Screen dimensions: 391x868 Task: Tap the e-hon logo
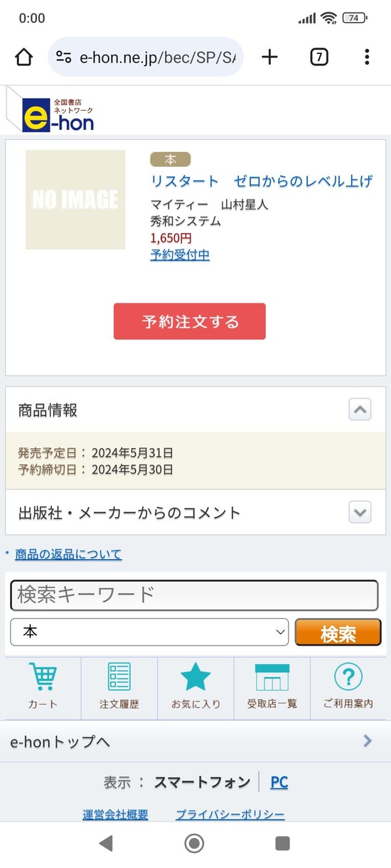pos(58,114)
